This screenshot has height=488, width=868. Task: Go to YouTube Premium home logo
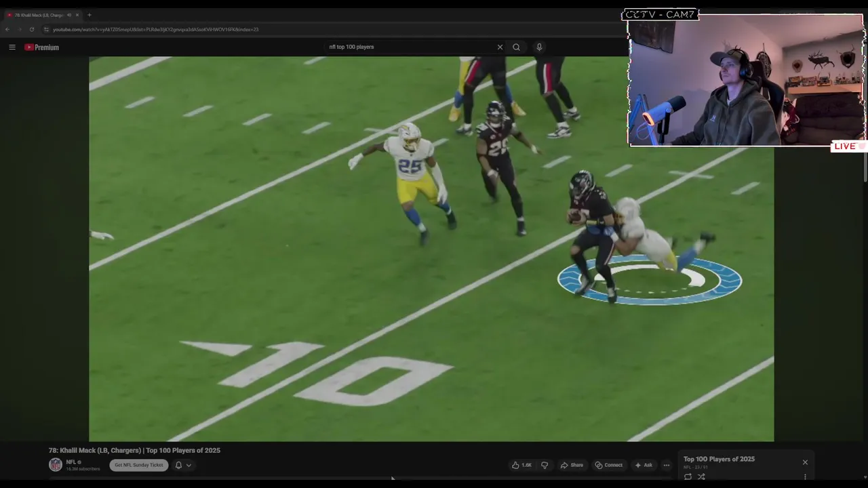click(x=42, y=47)
